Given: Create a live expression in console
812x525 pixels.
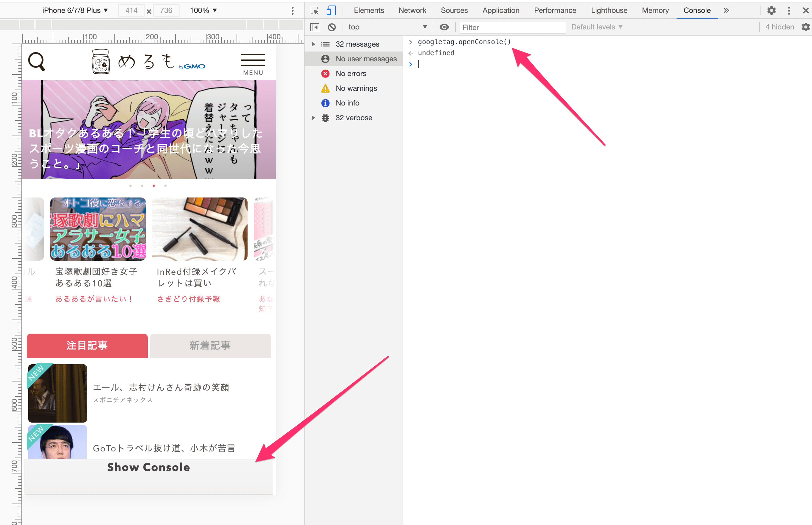Looking at the screenshot, I should click(x=444, y=27).
